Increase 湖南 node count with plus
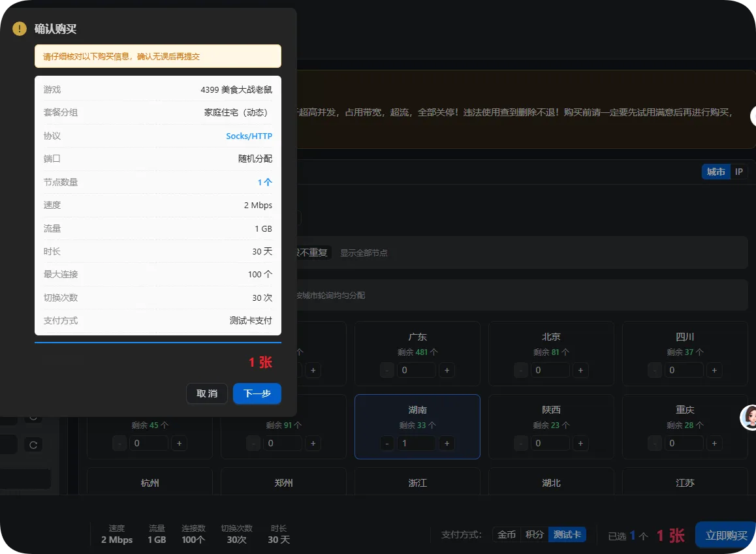Image resolution: width=756 pixels, height=554 pixels. coord(447,443)
